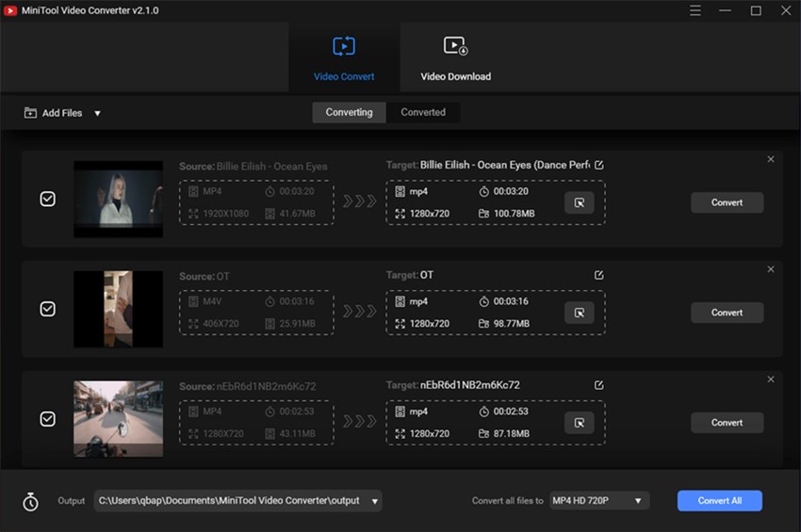Open the Converting sub-tab
This screenshot has width=801, height=532.
(x=349, y=112)
